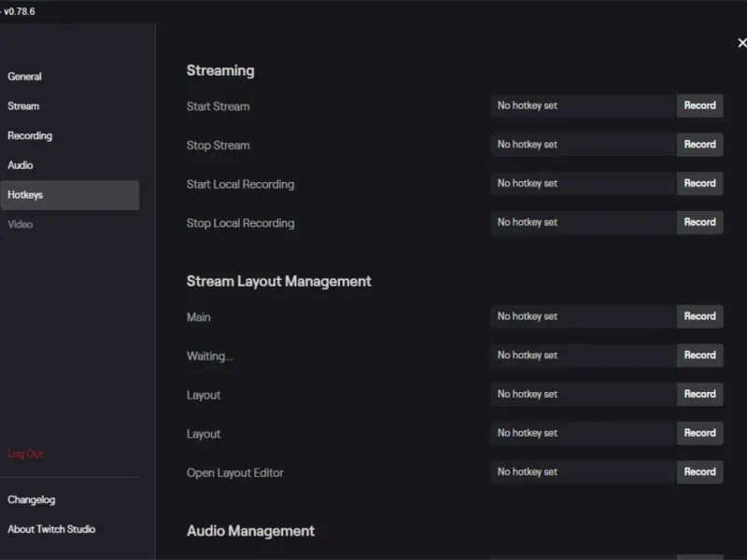This screenshot has width=747, height=560.
Task: Focus the Stop Local Recording hotkey field
Action: pos(583,222)
